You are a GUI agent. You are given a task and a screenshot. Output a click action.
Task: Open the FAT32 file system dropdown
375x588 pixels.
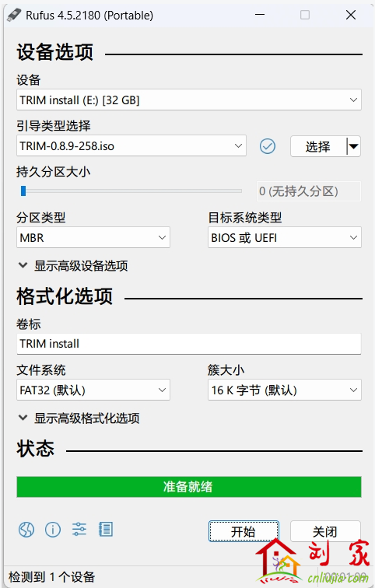[93, 390]
